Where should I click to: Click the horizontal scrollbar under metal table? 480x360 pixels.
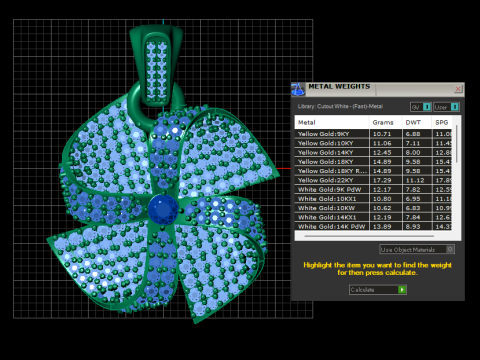pyautogui.click(x=369, y=236)
